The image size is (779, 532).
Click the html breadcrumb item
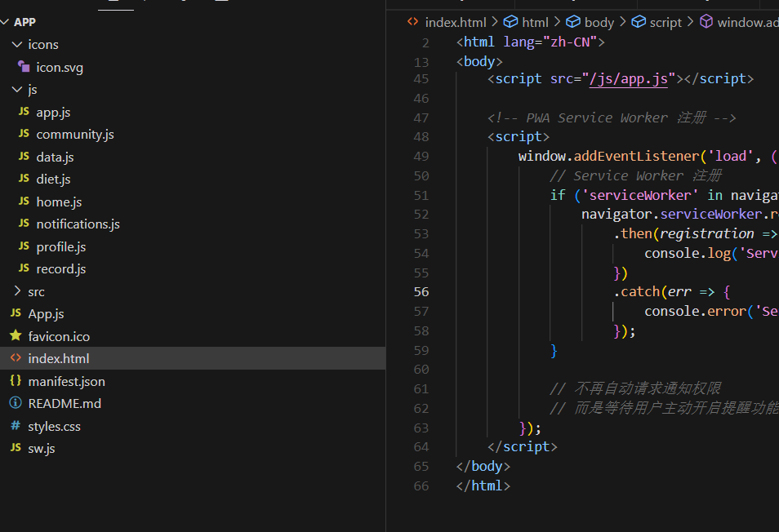pos(535,22)
